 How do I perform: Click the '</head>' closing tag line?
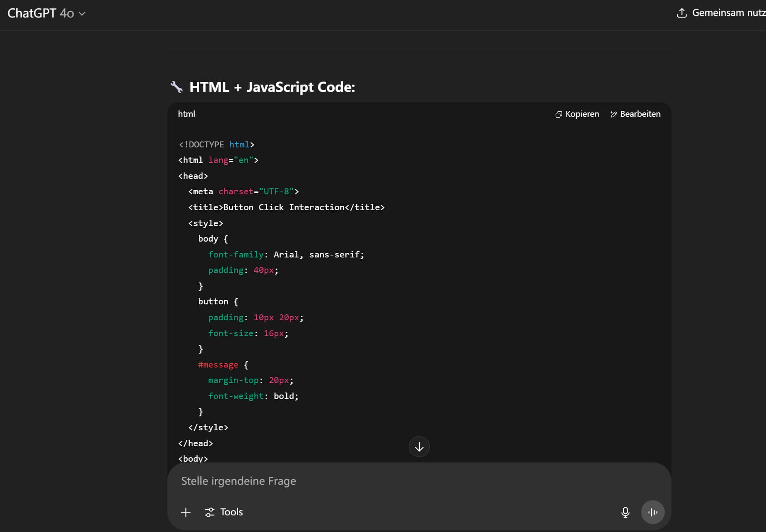pos(196,443)
